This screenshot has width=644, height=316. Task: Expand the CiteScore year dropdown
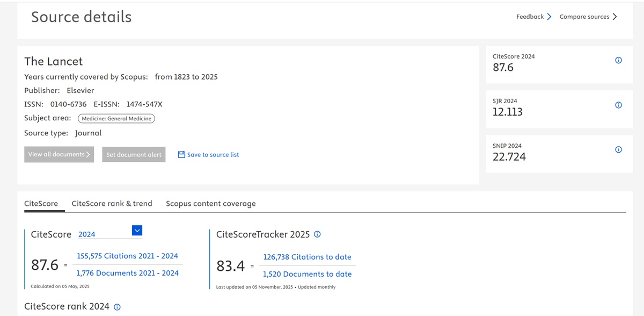137,231
